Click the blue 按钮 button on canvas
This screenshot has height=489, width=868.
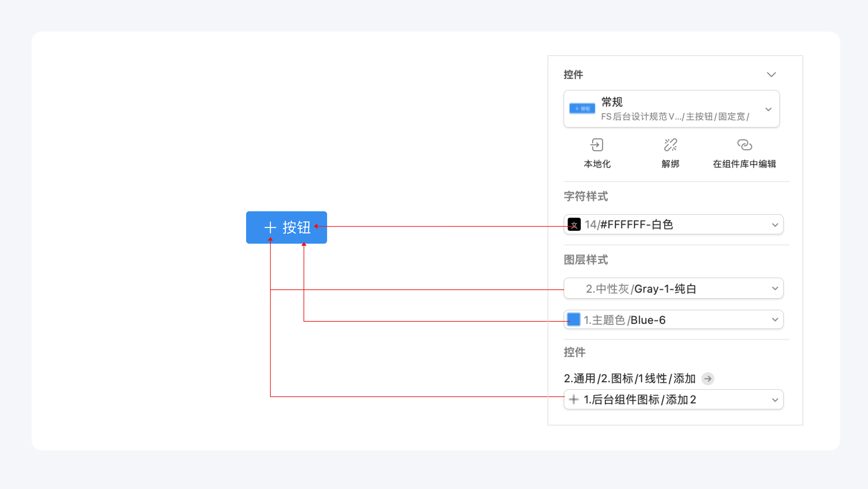(286, 228)
